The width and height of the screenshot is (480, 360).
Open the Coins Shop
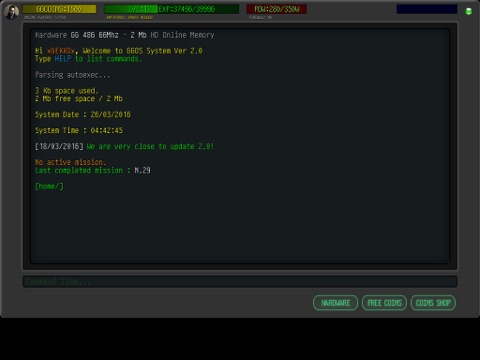coord(433,303)
